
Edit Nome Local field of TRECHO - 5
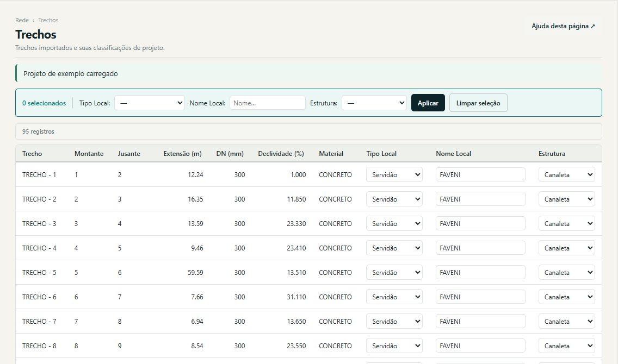pyautogui.click(x=480, y=272)
